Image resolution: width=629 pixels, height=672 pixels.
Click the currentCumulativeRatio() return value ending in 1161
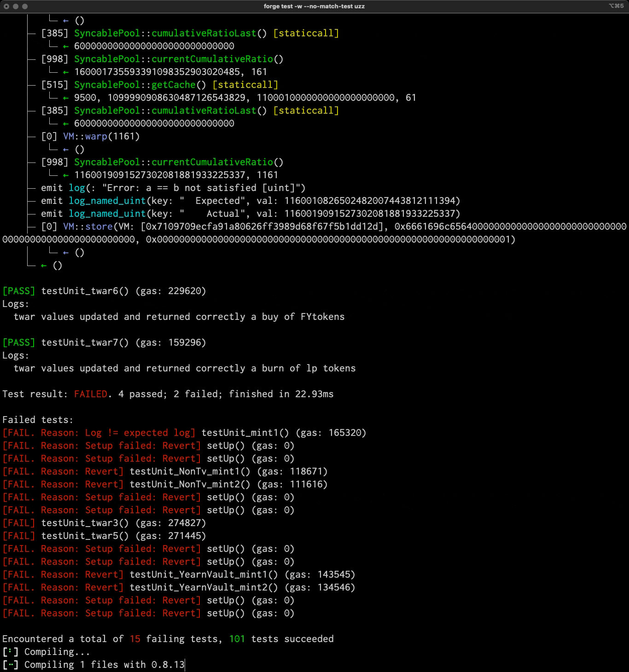pyautogui.click(x=176, y=175)
